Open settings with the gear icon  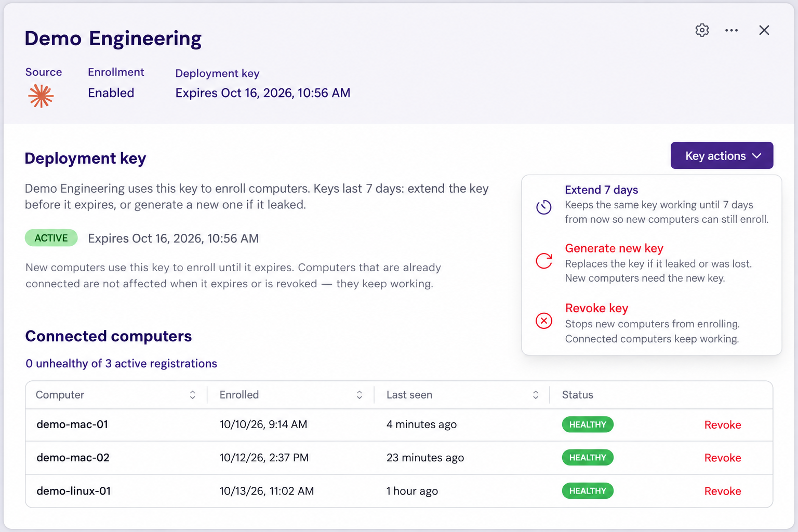coord(702,30)
